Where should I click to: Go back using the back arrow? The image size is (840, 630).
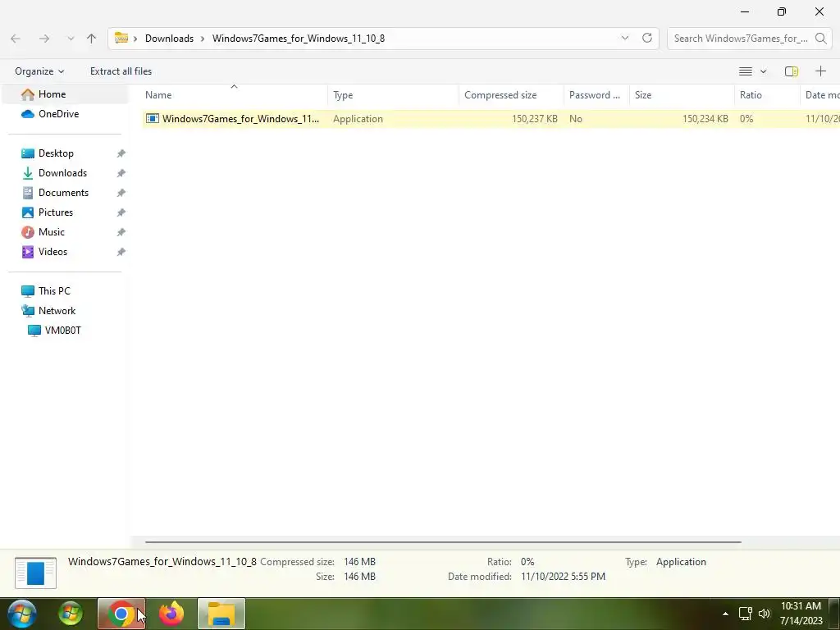click(16, 39)
